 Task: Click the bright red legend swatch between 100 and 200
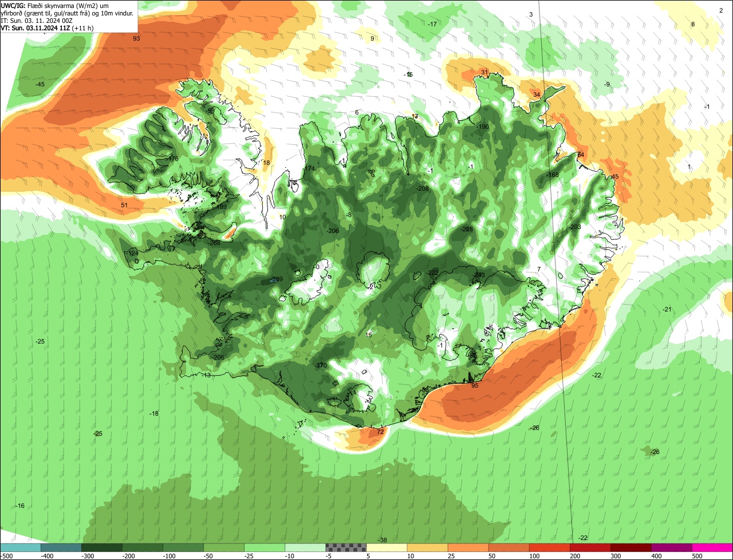tap(550, 547)
